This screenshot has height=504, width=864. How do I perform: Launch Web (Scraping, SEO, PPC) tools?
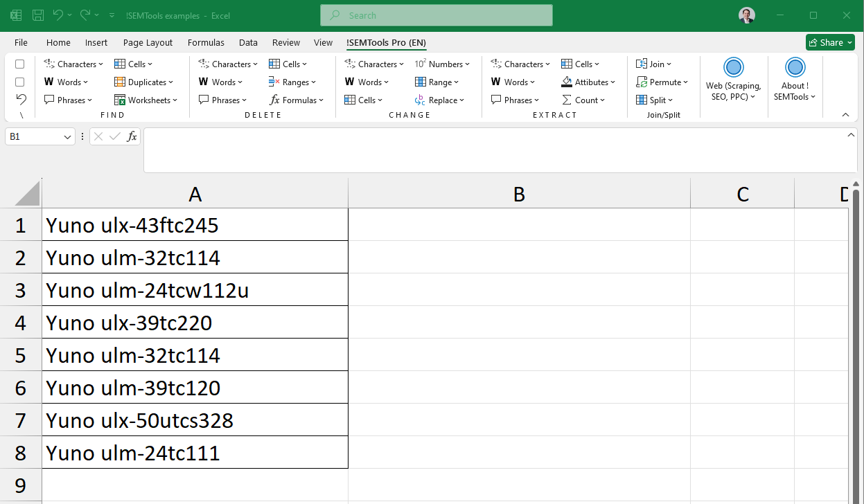(x=733, y=78)
